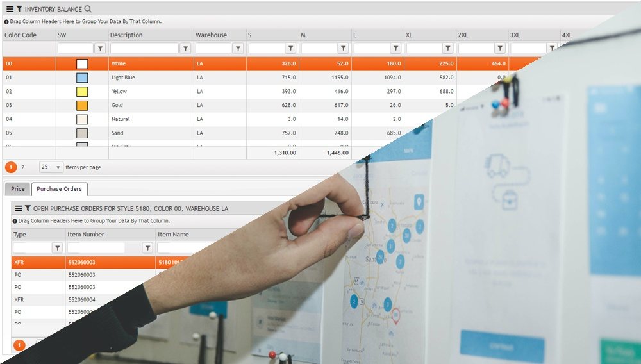Click the Type filter input field
641x364 pixels.
click(32, 247)
